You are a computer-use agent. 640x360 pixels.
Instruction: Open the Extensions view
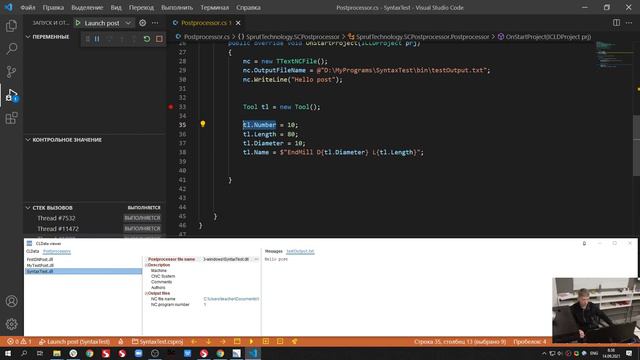[x=11, y=118]
